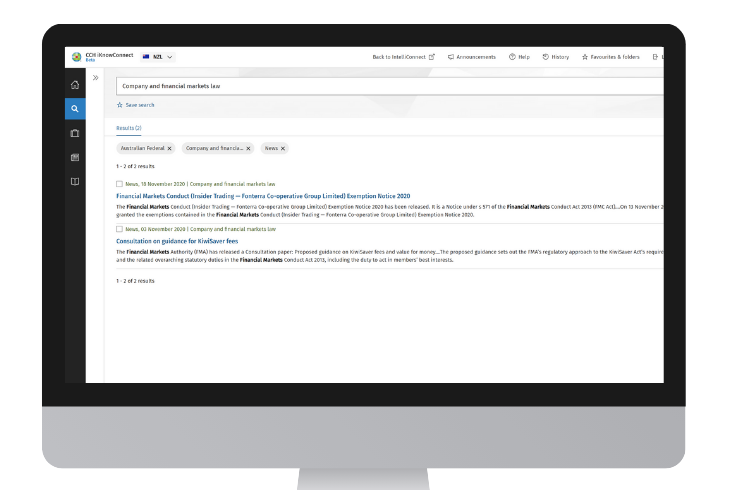Image resolution: width=735 pixels, height=490 pixels.
Task: Click the logout icon at top right
Action: click(x=656, y=57)
